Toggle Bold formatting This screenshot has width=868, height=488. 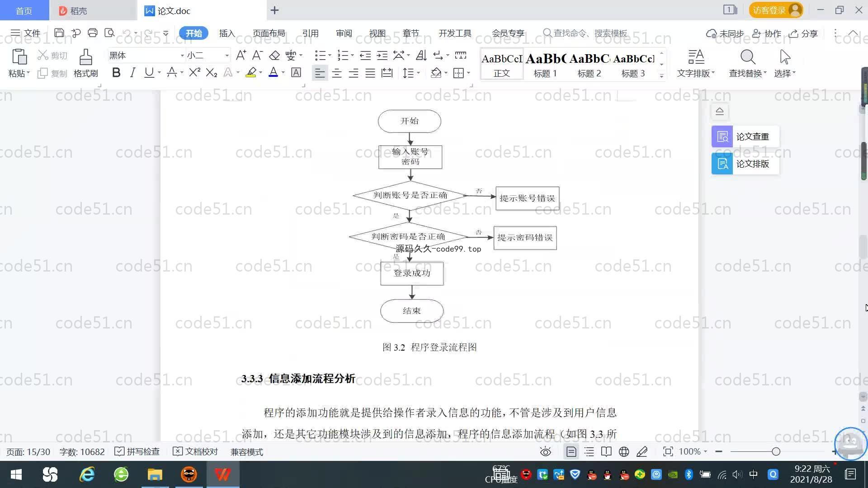tap(116, 72)
